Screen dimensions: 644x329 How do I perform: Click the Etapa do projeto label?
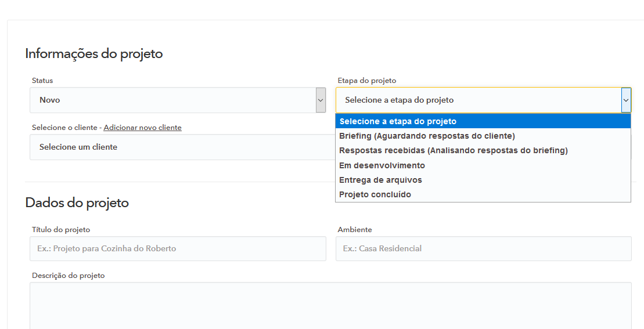point(366,81)
